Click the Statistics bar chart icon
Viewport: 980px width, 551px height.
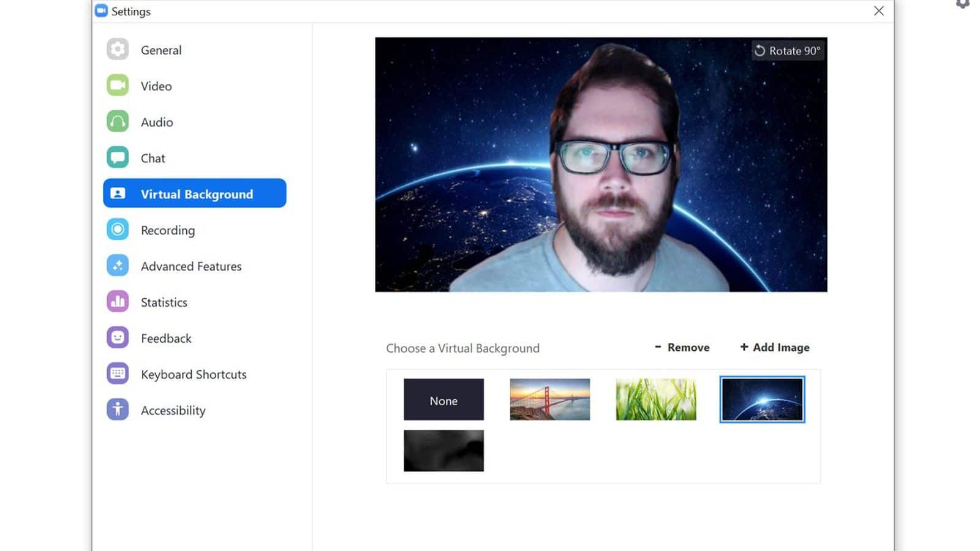(x=118, y=301)
